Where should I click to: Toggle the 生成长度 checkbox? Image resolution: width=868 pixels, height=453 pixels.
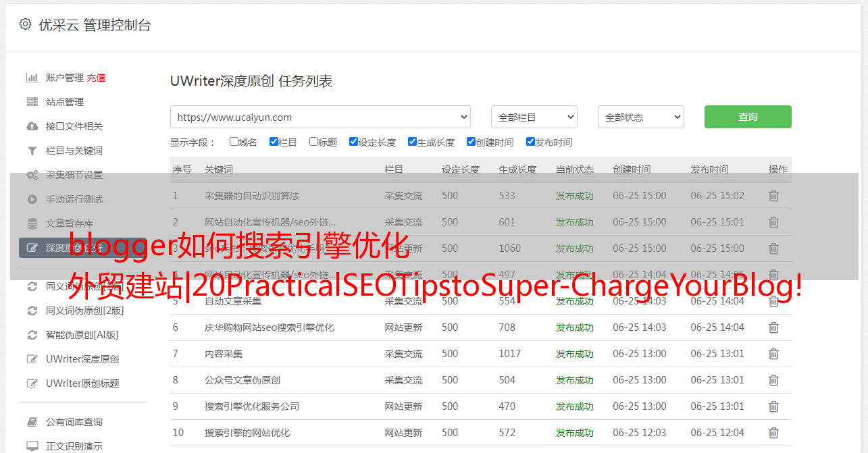coord(412,142)
